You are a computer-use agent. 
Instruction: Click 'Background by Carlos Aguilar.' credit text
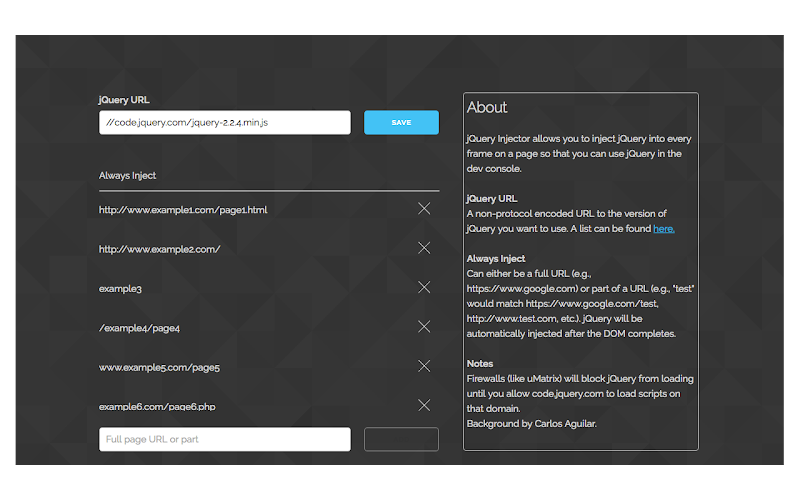click(532, 423)
